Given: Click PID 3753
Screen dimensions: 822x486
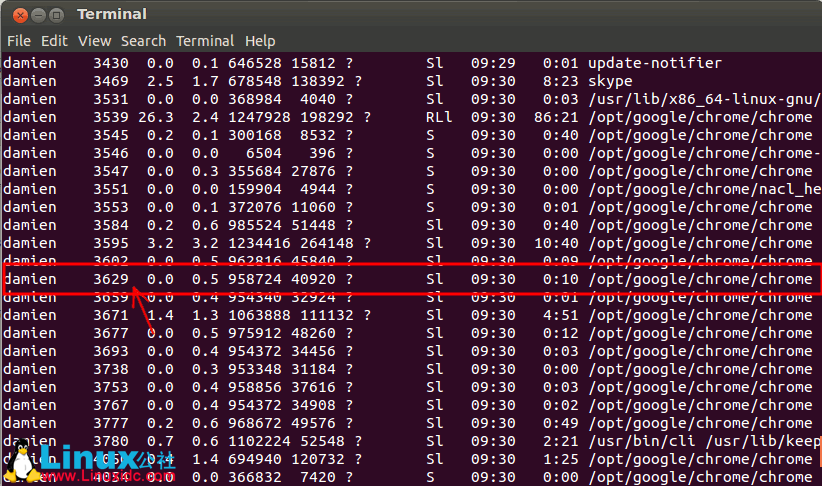Looking at the screenshot, I should point(111,387).
